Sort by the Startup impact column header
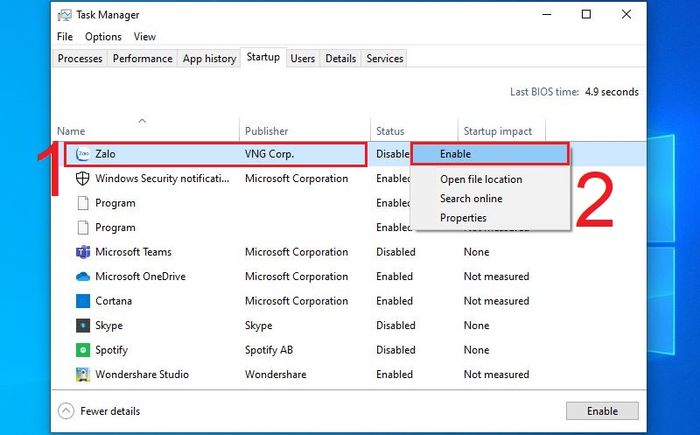This screenshot has height=435, width=700. click(498, 131)
